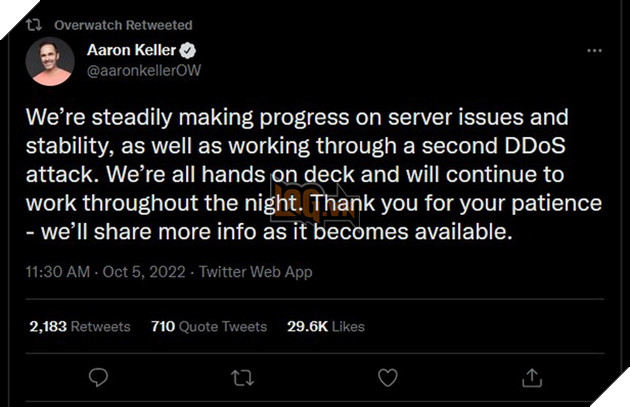630x407 pixels.
Task: Click the reply speech bubble icon
Action: 98,376
